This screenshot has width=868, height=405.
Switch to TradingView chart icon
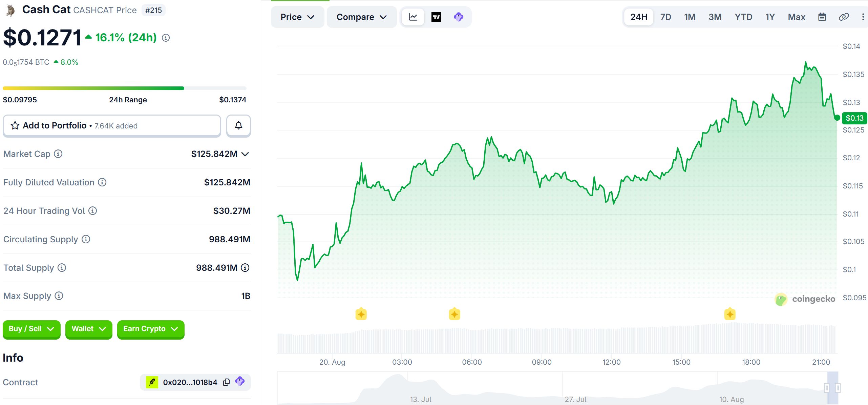436,17
